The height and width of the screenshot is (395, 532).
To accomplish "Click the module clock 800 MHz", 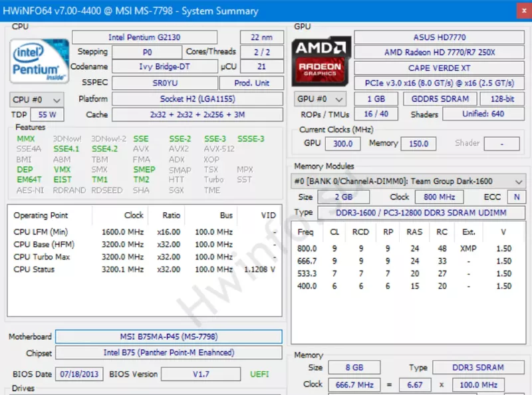I will click(x=439, y=197).
